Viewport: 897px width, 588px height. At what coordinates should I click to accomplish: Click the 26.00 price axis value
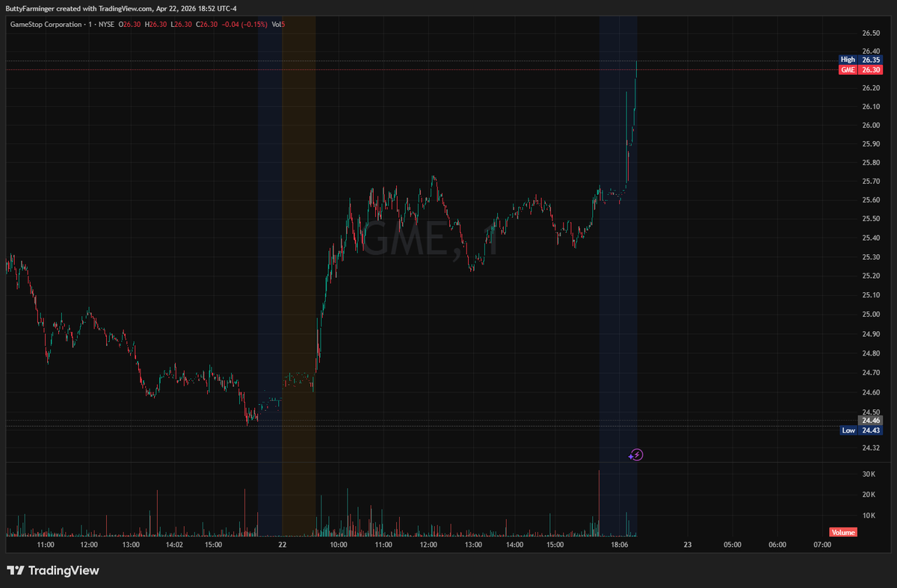[870, 126]
